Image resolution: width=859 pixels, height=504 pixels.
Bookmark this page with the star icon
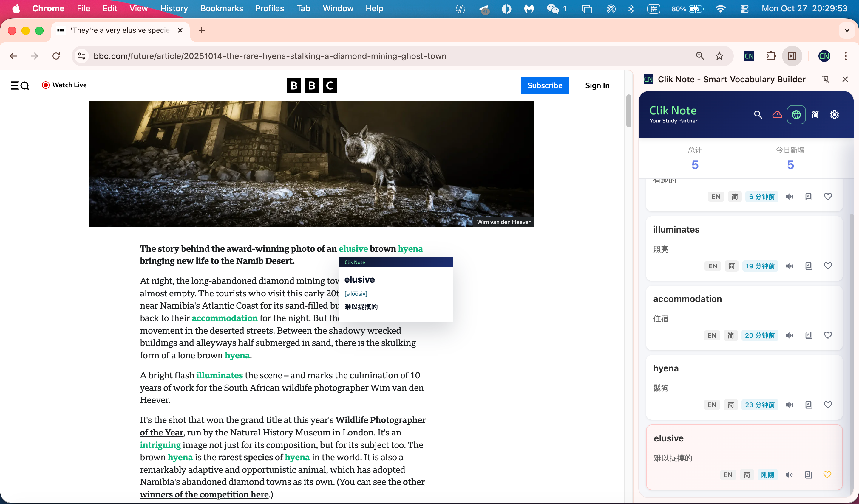(x=719, y=56)
